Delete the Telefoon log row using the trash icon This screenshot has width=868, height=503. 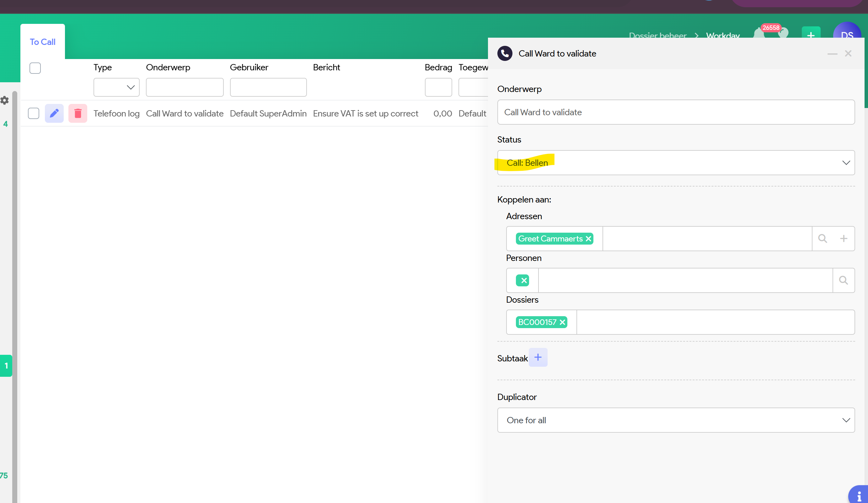(x=78, y=113)
